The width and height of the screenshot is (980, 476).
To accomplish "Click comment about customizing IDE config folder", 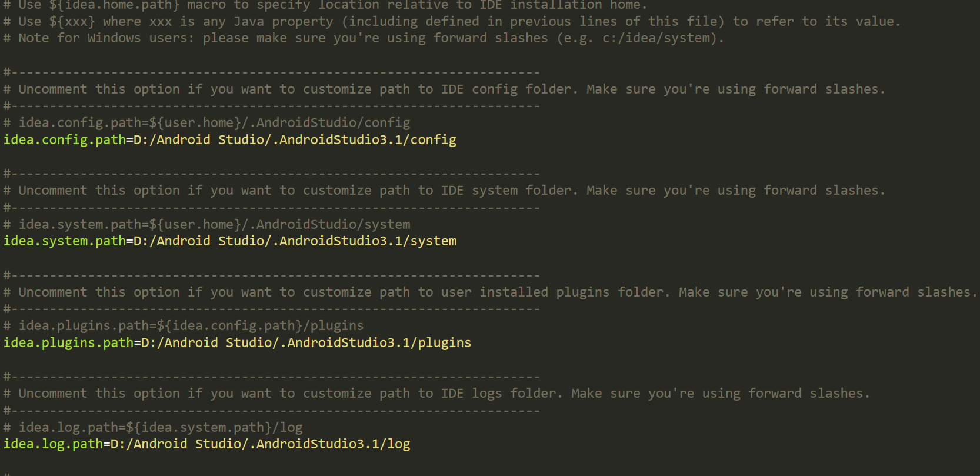I will pyautogui.click(x=445, y=89).
